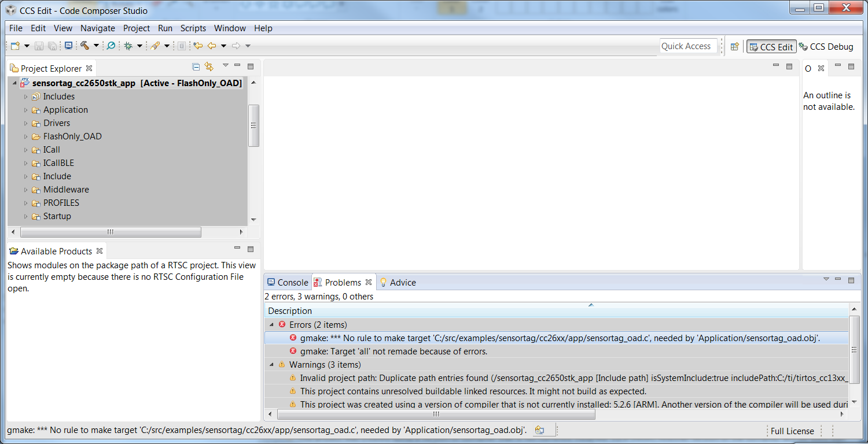Close the Project Explorer tab
868x444 pixels.
coord(89,68)
